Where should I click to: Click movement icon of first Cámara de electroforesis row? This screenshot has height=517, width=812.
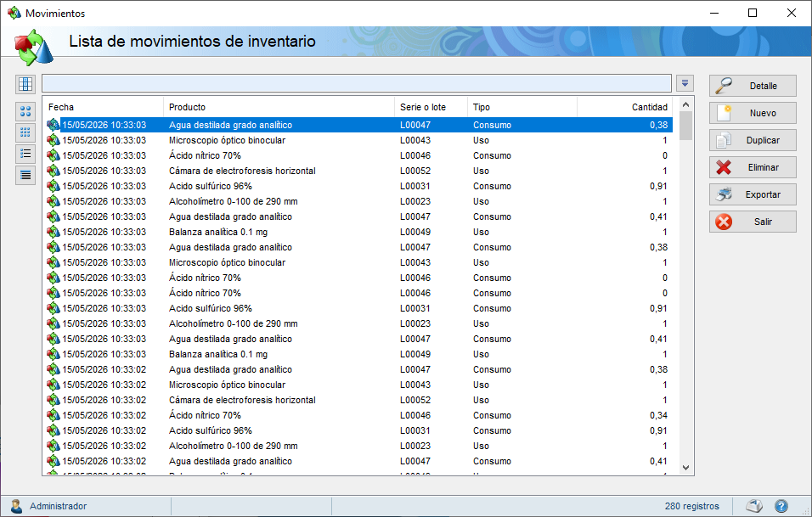click(x=53, y=171)
